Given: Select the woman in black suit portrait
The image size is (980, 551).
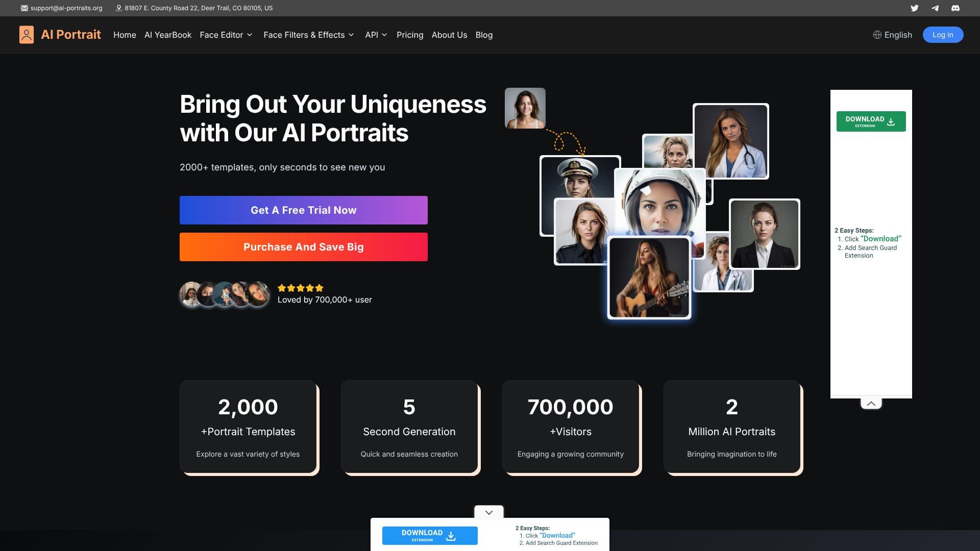Looking at the screenshot, I should pos(764,234).
